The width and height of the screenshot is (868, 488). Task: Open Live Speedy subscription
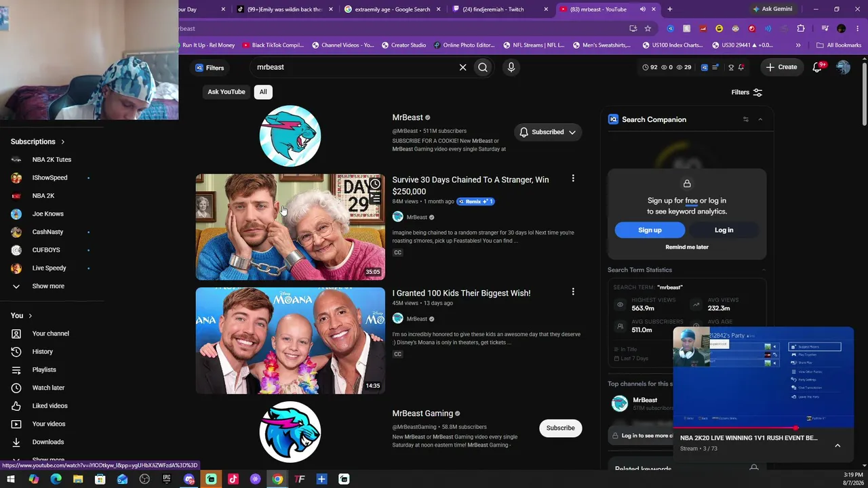[x=52, y=268]
